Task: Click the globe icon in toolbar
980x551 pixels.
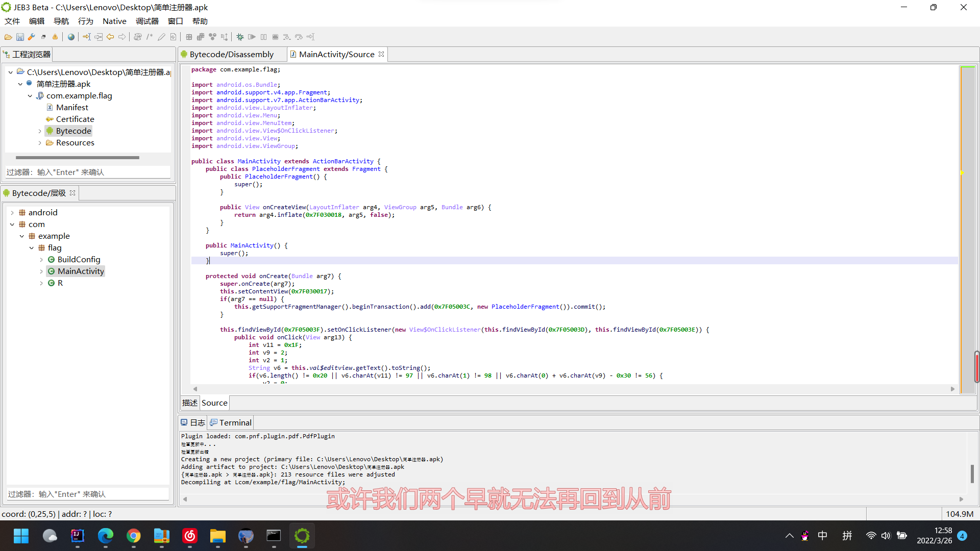Action: click(71, 37)
